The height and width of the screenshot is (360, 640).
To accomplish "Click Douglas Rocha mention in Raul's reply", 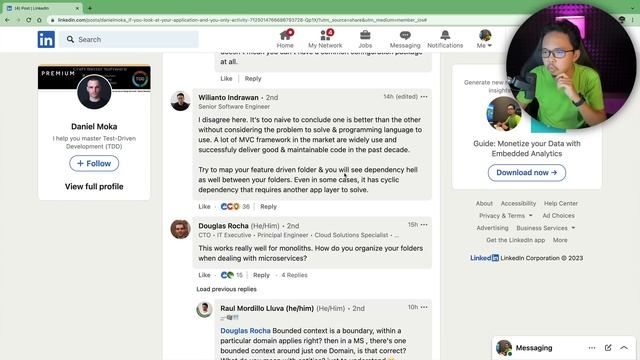I will [x=245, y=331].
